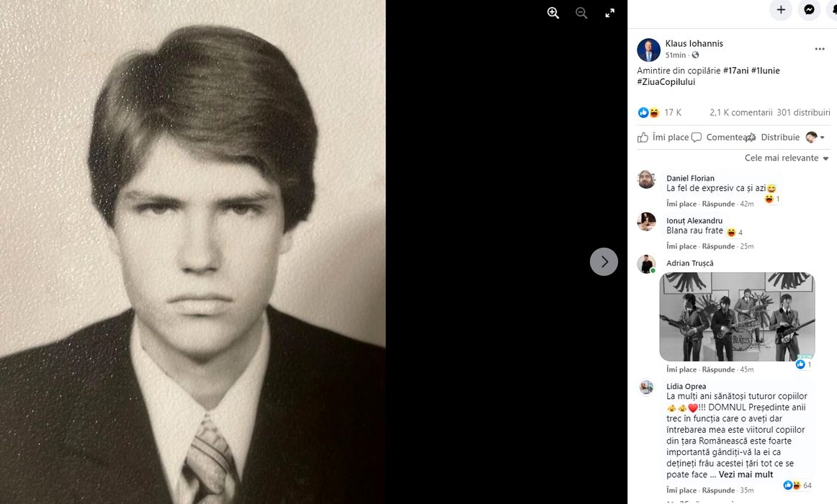Open the 2,1 K comentarii list
This screenshot has width=837, height=504.
coord(740,113)
